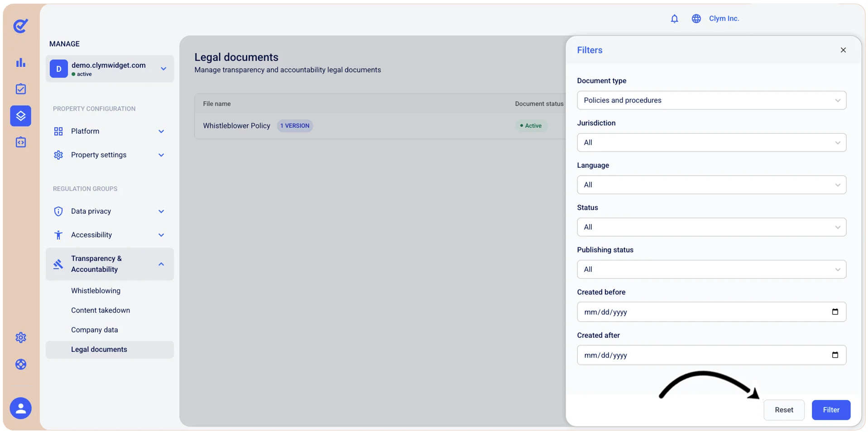Open the Content takedown menu item
Screen dimensions: 868x432
click(101, 310)
